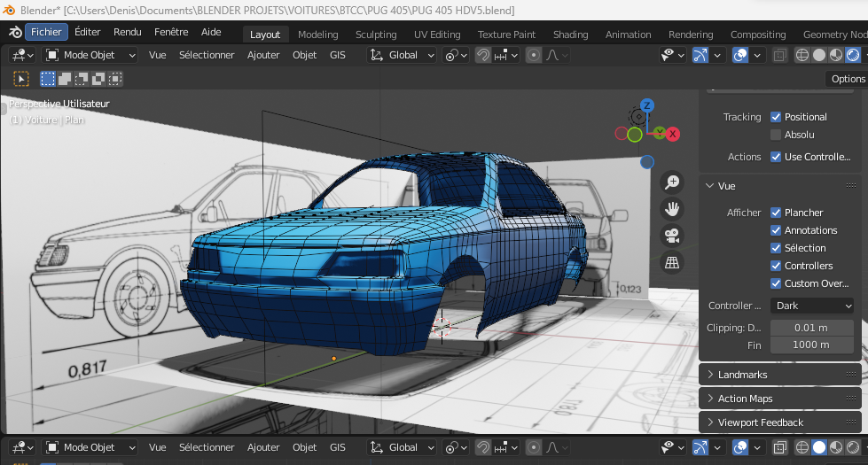Choose the Extend selection mode icon
The image size is (868, 465).
(x=65, y=79)
